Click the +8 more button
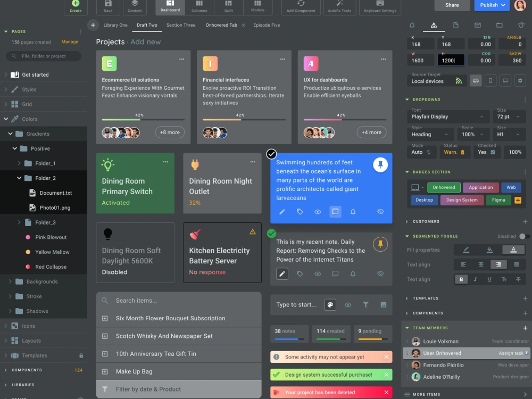 point(170,132)
